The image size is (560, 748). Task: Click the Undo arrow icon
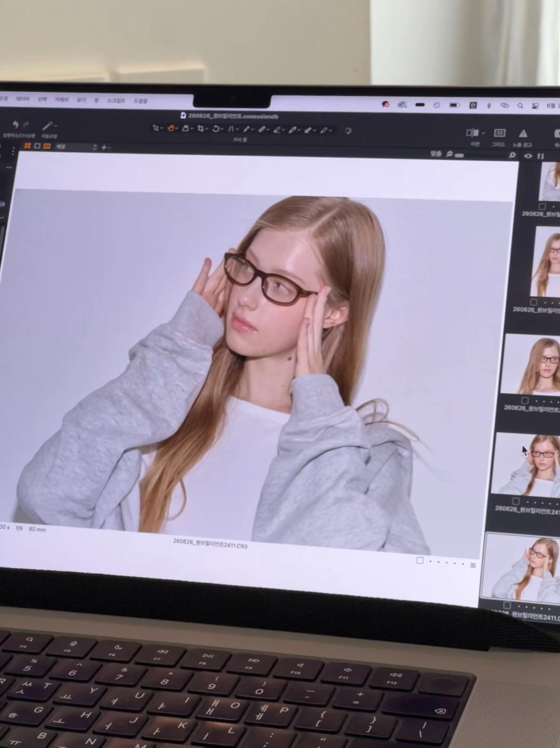pyautogui.click(x=15, y=124)
